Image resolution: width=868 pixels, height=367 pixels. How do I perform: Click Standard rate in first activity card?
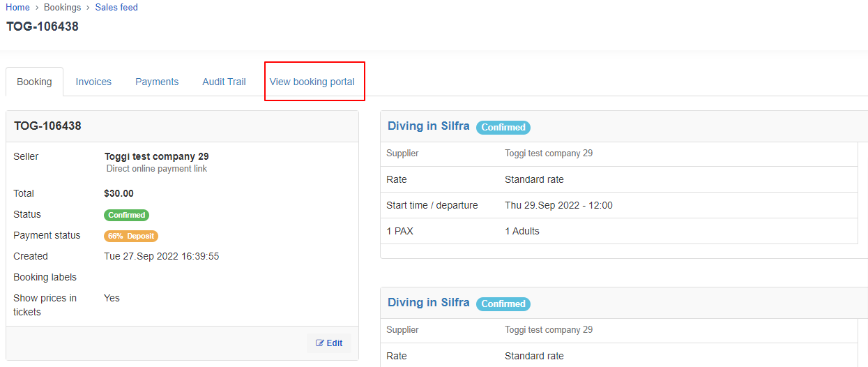(534, 179)
